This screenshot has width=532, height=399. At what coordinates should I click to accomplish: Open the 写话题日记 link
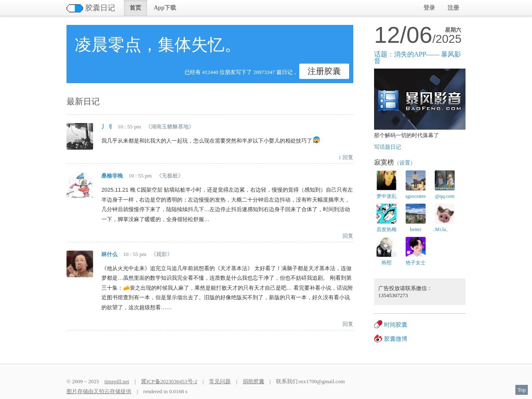(x=387, y=147)
